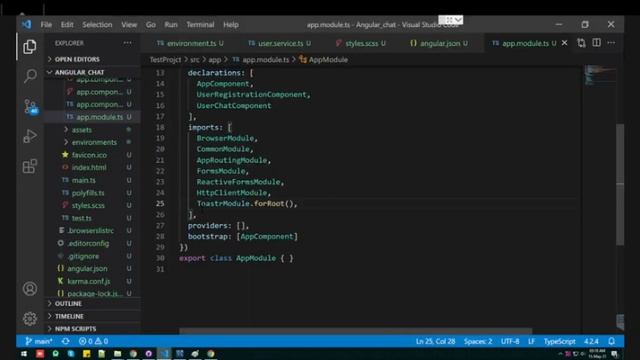Open the View menu
This screenshot has height=360, width=640.
(129, 24)
